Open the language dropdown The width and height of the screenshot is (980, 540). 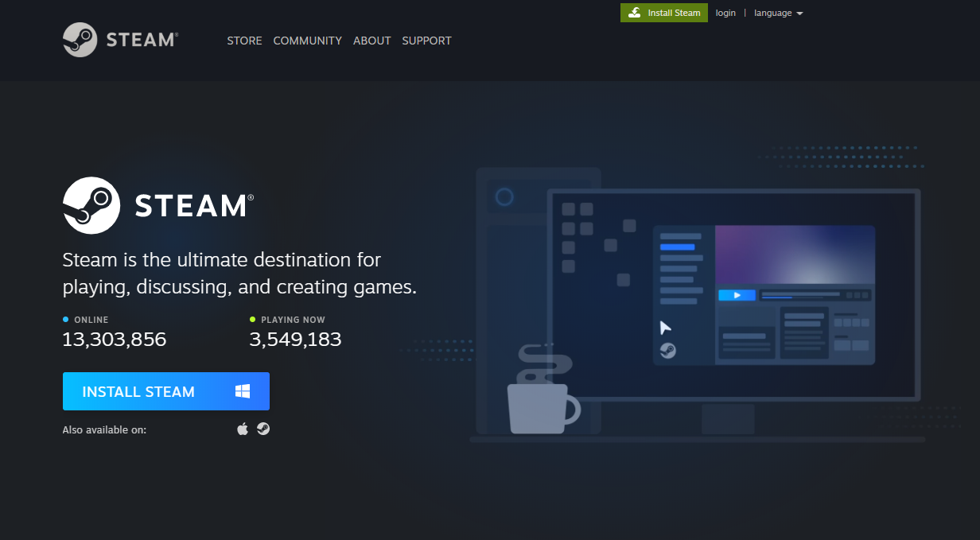pos(778,13)
